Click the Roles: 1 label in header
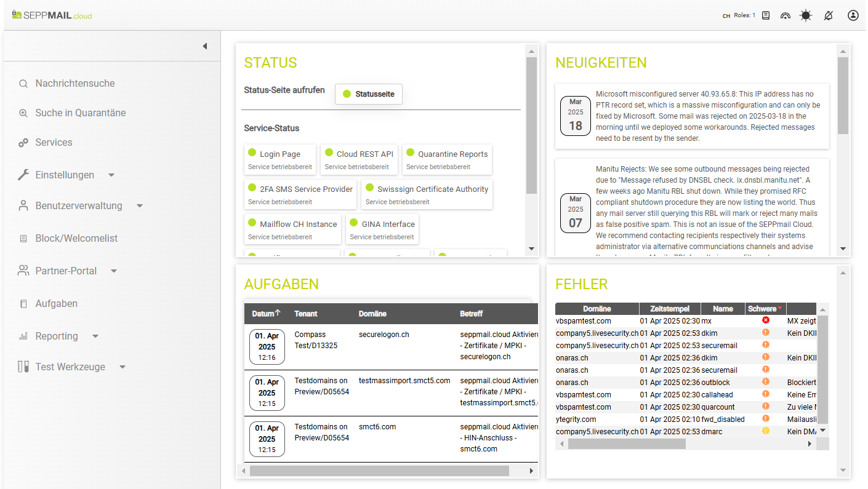This screenshot has width=868, height=489. point(744,15)
